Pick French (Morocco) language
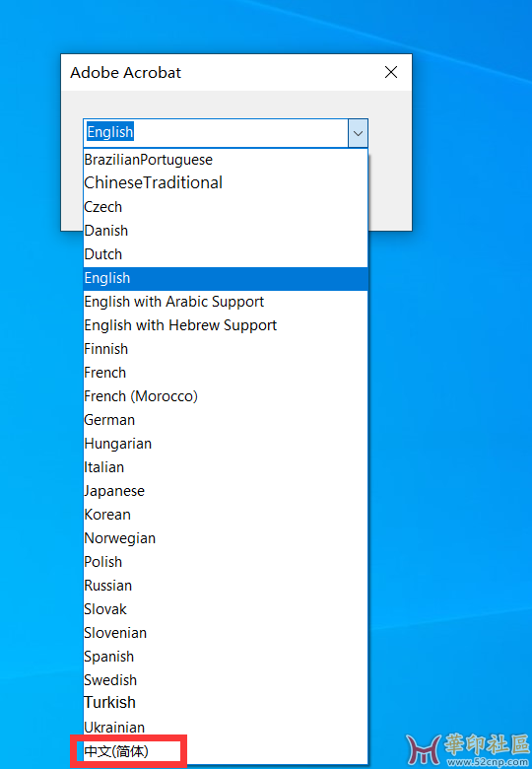 click(226, 396)
